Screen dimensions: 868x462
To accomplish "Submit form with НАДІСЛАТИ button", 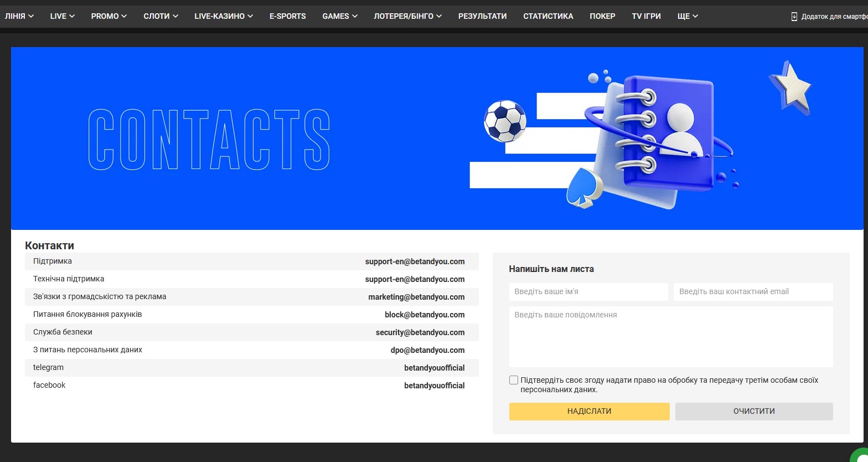I will point(589,411).
